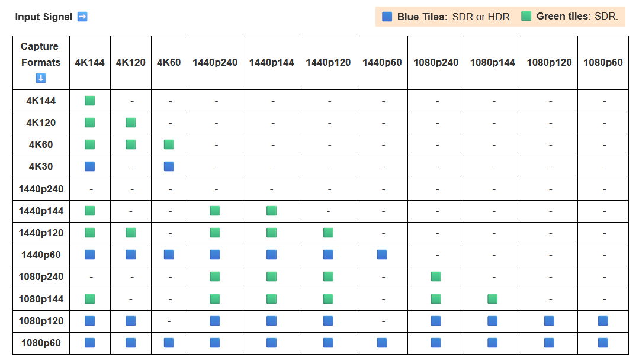Click blue tile for 1440p60 capture, 1440p60 input

click(x=382, y=255)
